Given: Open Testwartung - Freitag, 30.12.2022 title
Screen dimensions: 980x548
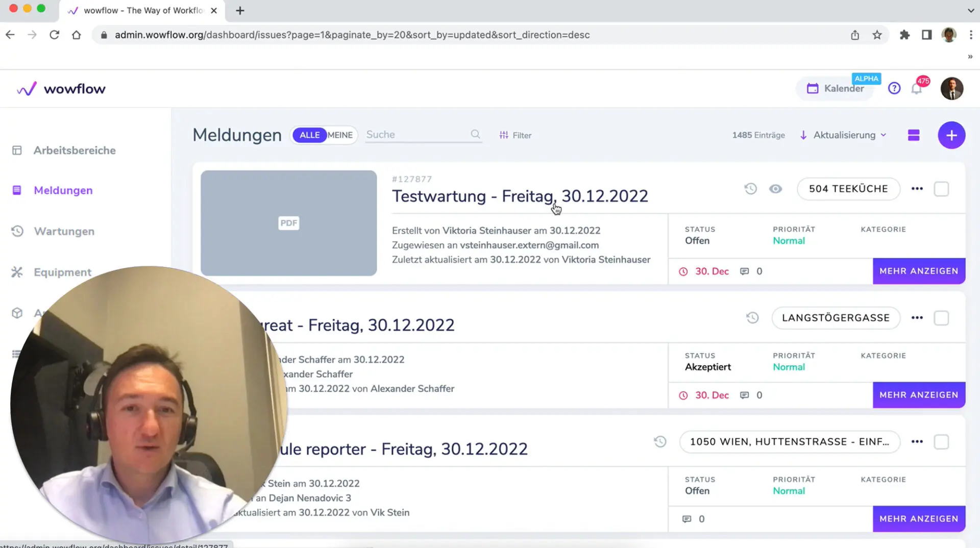Looking at the screenshot, I should 520,196.
